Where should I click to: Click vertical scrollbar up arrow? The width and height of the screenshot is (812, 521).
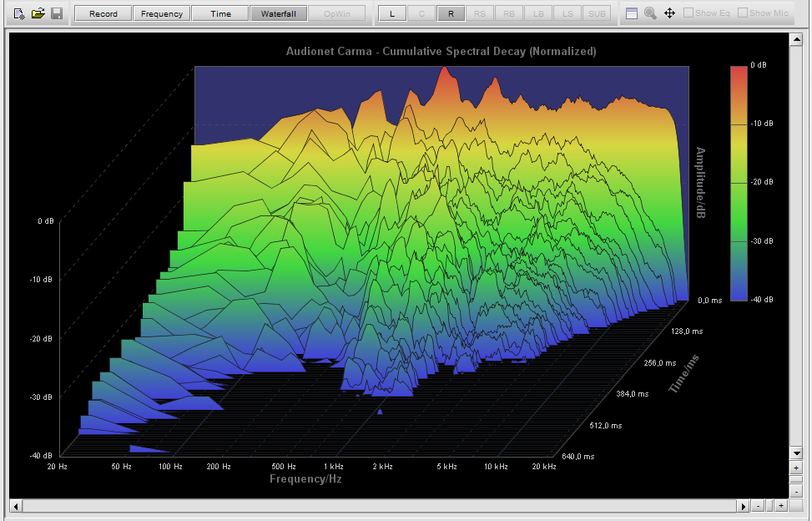[x=796, y=39]
